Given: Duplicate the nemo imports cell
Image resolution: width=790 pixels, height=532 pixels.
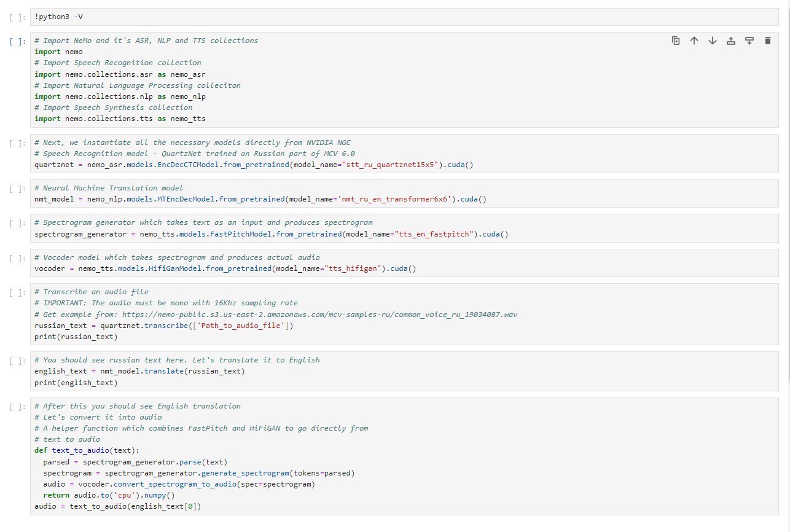Looking at the screenshot, I should (676, 41).
